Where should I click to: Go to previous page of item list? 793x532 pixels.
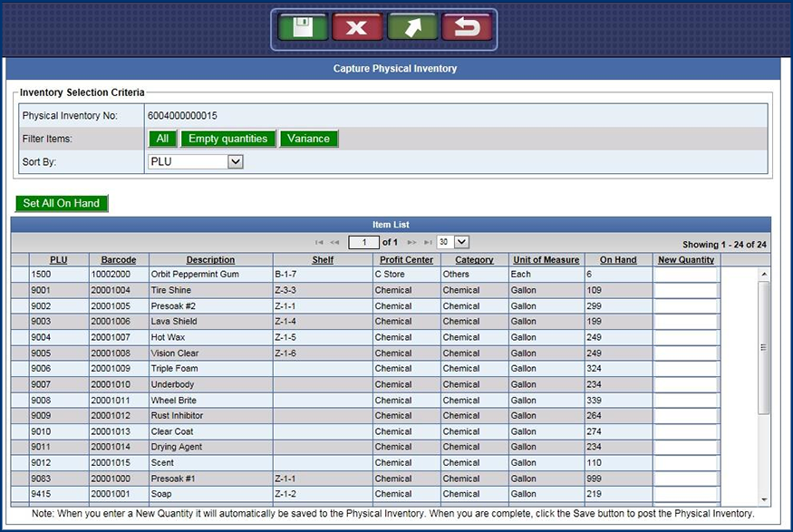[x=334, y=243]
